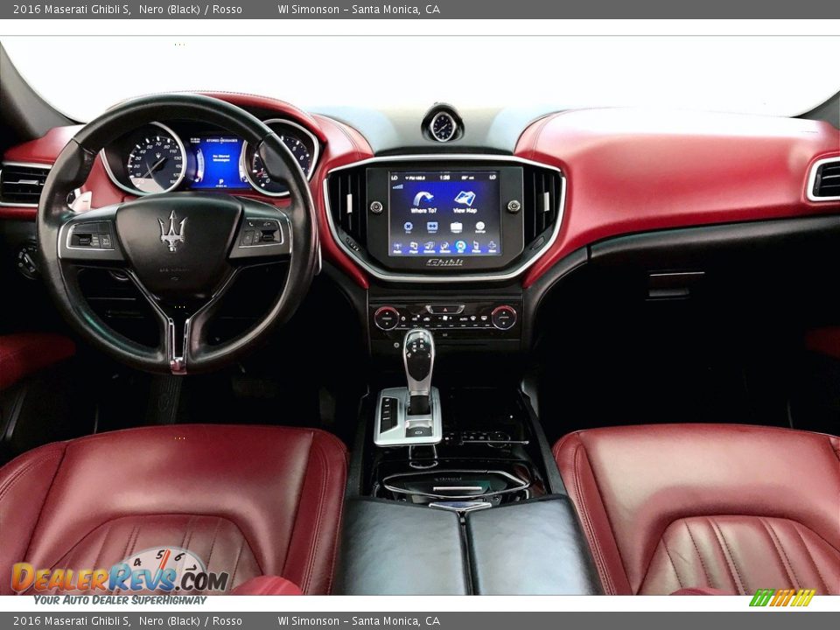The height and width of the screenshot is (630, 840).
Task: Tap the outside temperature reading
Action: tap(467, 178)
